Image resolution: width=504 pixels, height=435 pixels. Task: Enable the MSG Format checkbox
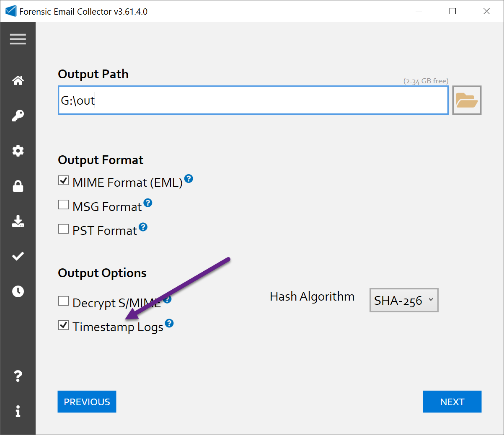(64, 205)
